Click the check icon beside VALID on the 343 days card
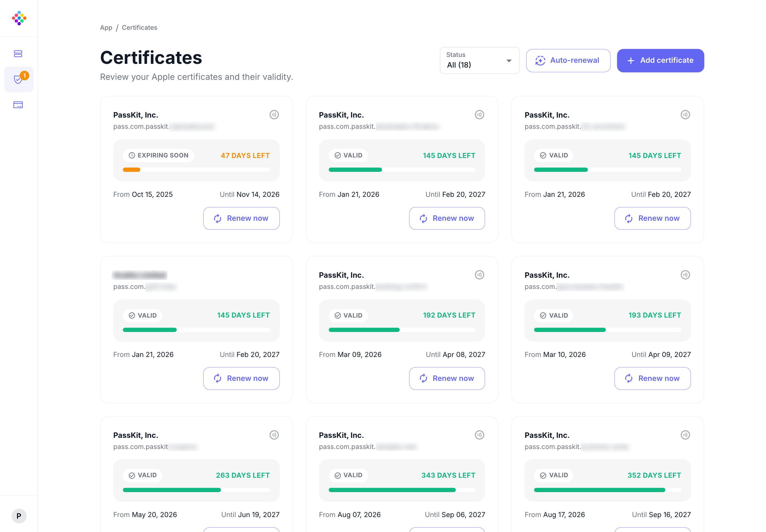Screen dimensions: 766x532 point(338,475)
